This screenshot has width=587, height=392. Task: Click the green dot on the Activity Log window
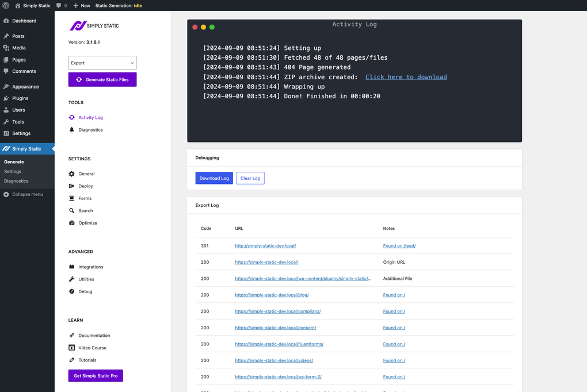[212, 27]
